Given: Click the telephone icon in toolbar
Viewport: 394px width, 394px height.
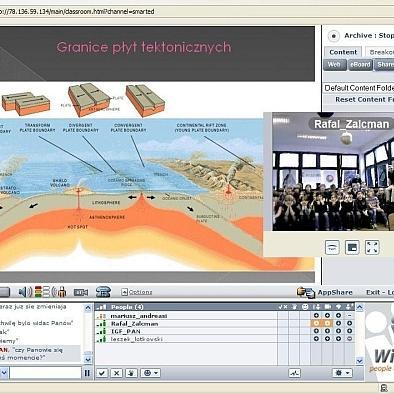Looking at the screenshot, I should click(103, 292).
